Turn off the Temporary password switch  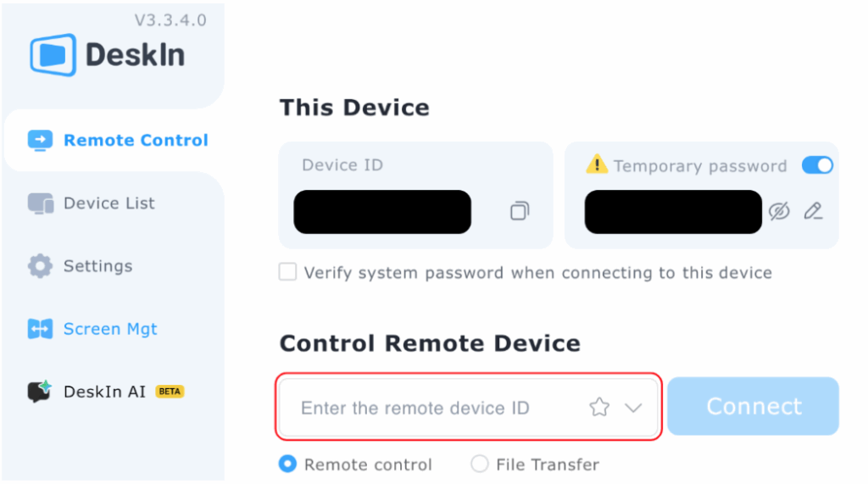pos(817,165)
